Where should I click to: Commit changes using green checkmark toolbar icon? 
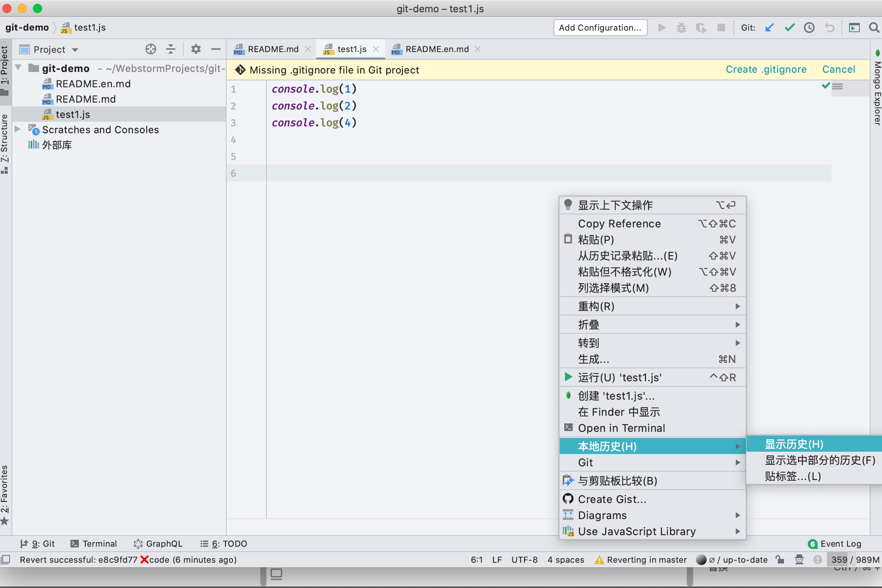coord(789,28)
